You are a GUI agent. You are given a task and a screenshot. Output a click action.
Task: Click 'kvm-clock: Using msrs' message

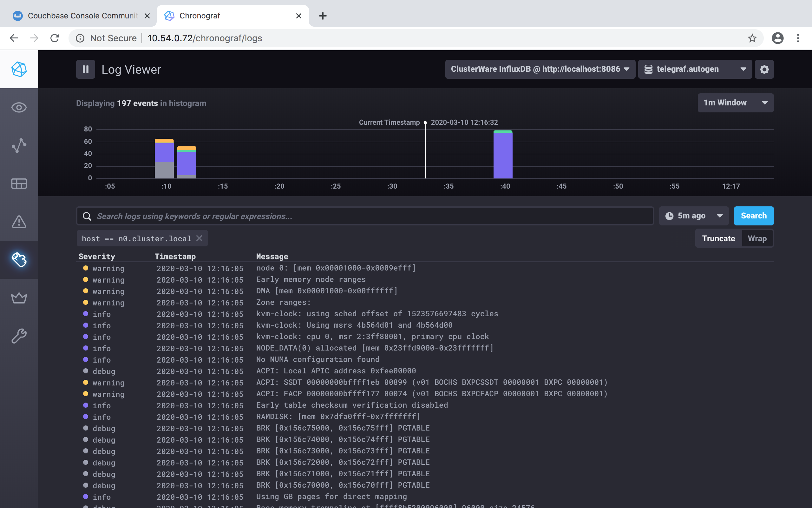click(354, 325)
